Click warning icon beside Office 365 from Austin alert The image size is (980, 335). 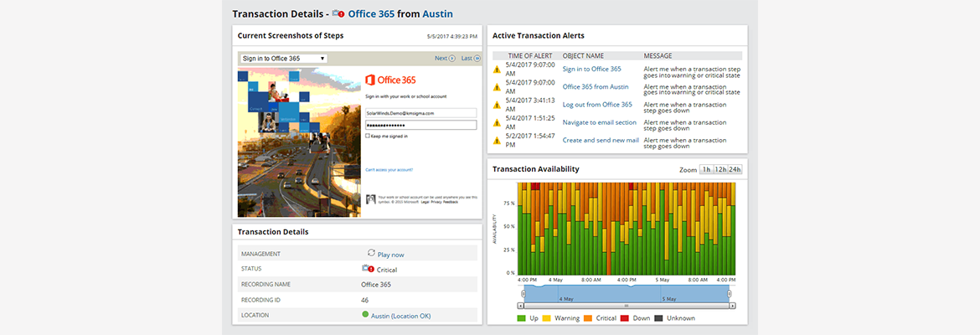click(x=497, y=87)
